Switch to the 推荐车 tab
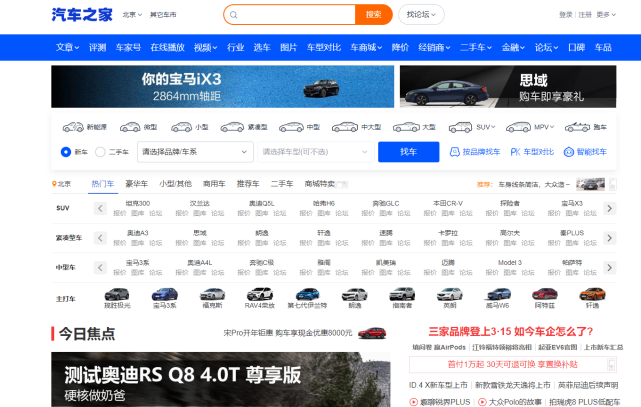The width and height of the screenshot is (641, 407). (248, 184)
